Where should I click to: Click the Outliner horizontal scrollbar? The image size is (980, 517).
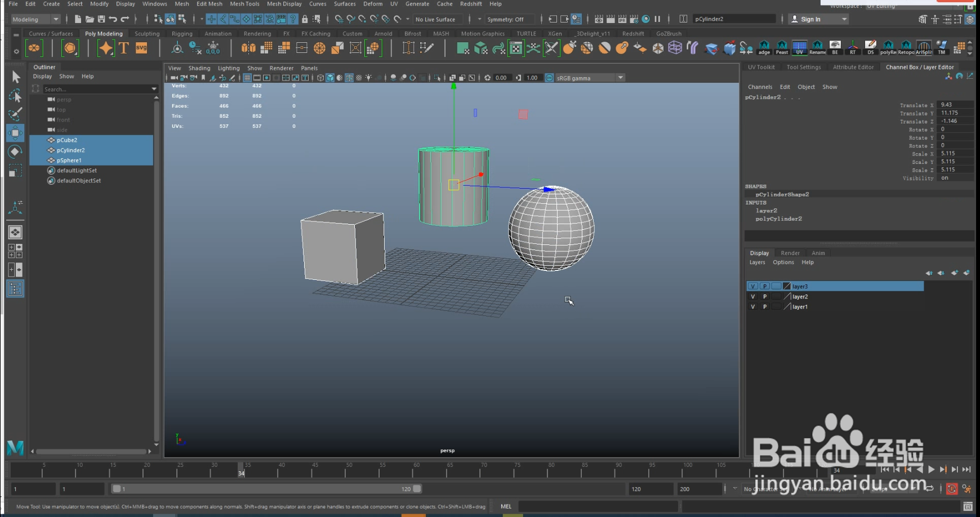tap(91, 451)
